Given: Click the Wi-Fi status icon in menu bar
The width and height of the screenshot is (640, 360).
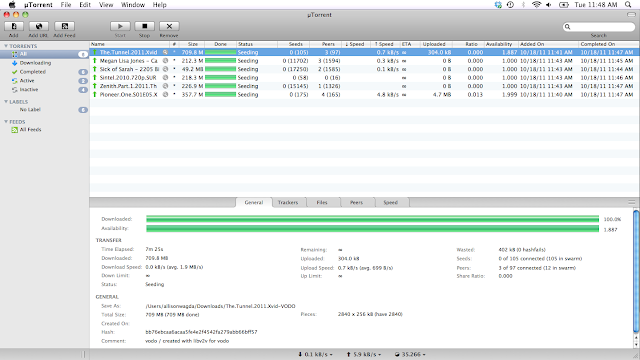Looking at the screenshot, I should [536, 5].
